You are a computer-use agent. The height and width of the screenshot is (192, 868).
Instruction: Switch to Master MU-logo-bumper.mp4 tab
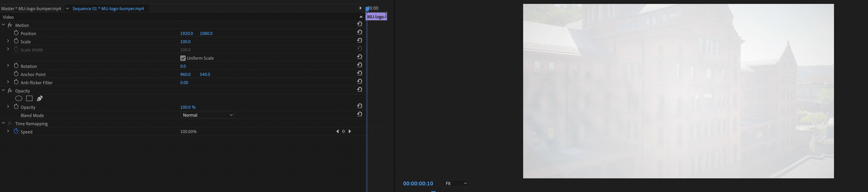click(31, 8)
